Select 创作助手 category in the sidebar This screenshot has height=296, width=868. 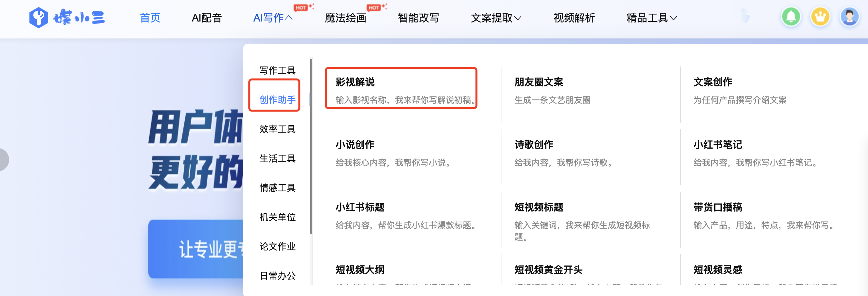click(277, 99)
